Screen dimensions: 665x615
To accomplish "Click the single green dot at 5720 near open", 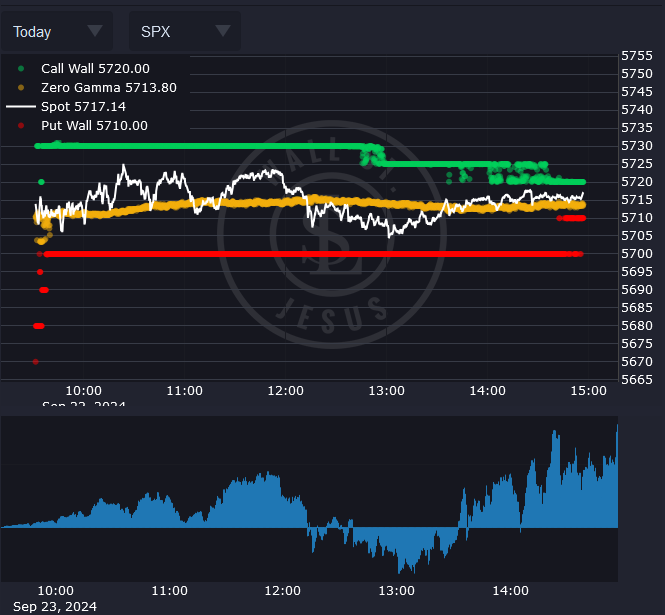I will click(x=41, y=182).
